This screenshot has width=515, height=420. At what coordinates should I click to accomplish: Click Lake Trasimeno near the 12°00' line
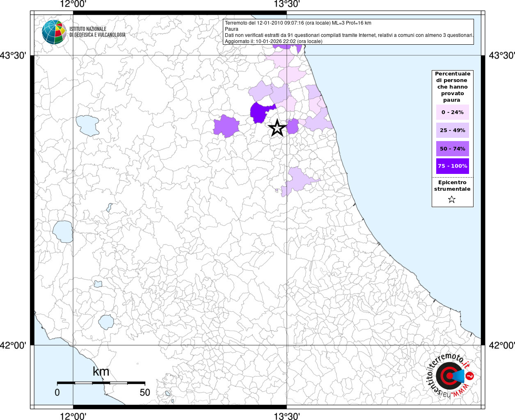87,125
